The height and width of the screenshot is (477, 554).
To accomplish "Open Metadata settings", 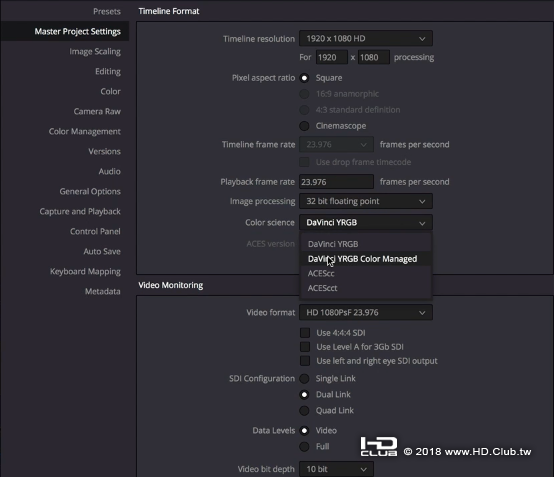I will coord(102,292).
